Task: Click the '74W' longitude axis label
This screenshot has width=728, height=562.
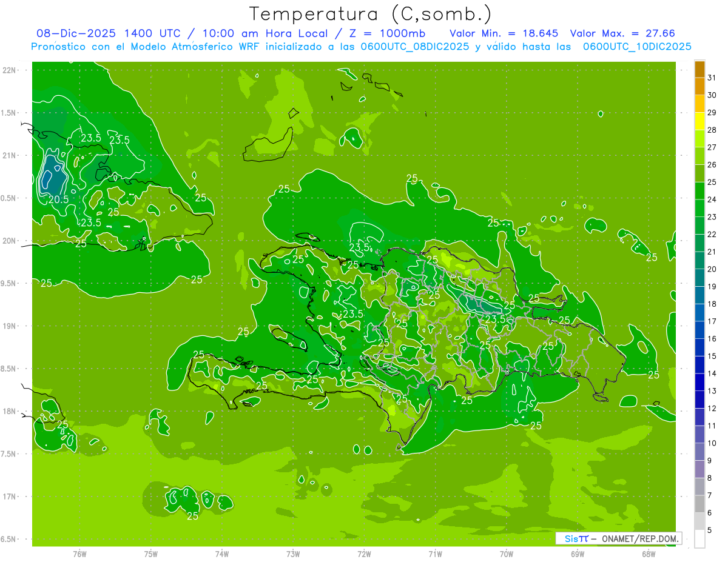Action: (x=222, y=554)
